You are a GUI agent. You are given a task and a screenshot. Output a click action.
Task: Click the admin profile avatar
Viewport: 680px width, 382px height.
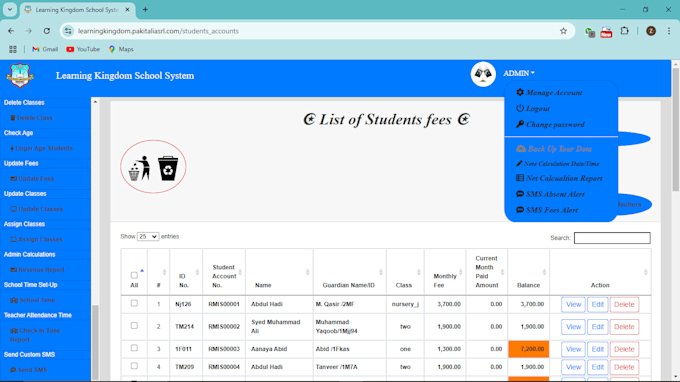[x=483, y=74]
